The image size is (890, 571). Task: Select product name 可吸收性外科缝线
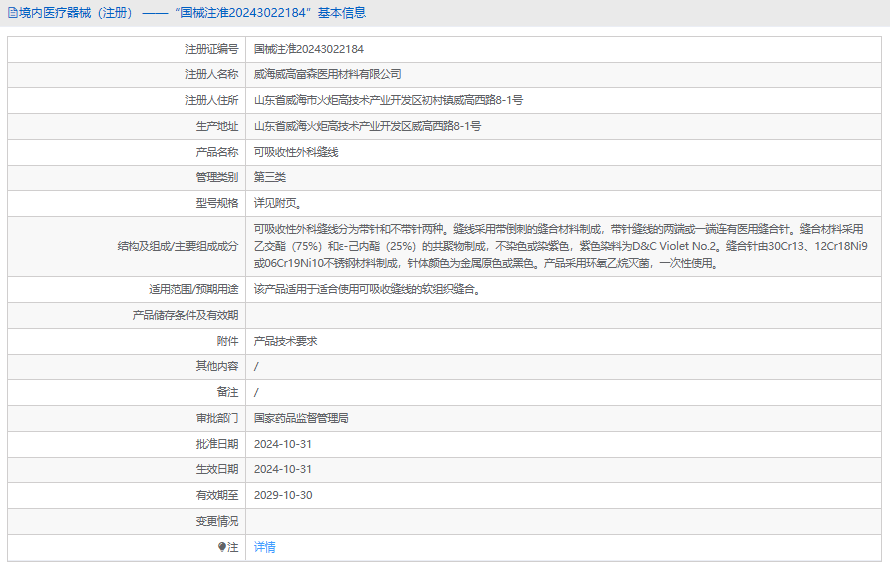pos(296,152)
